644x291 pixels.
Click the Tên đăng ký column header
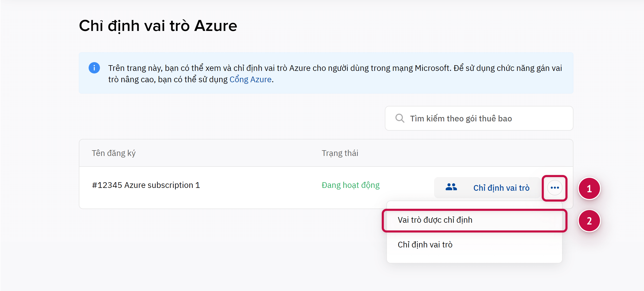click(x=114, y=153)
